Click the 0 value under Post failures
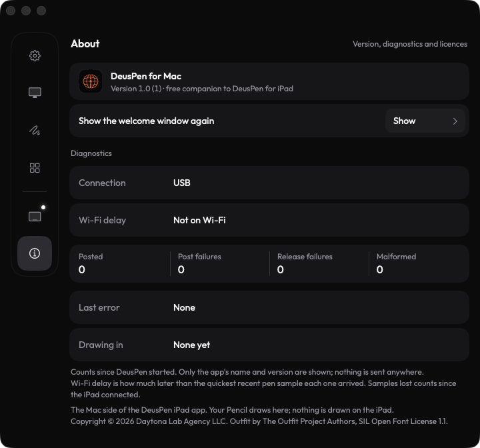This screenshot has height=448, width=480. (x=181, y=269)
